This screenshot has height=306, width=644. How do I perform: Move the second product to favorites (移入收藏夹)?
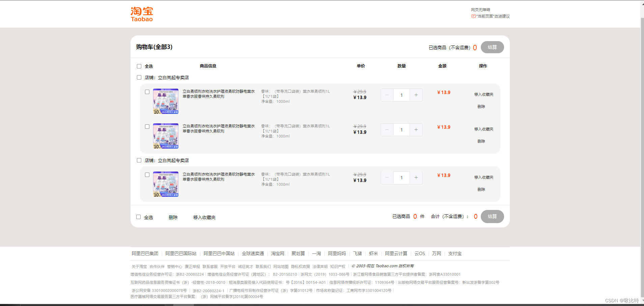point(484,129)
